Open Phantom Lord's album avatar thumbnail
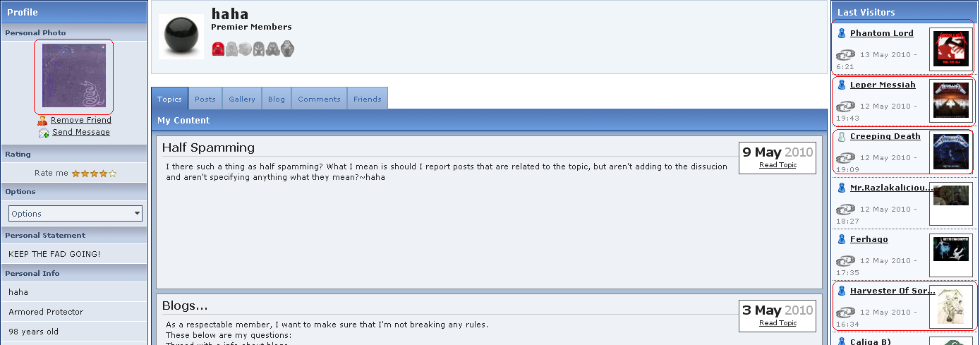 pos(951,50)
